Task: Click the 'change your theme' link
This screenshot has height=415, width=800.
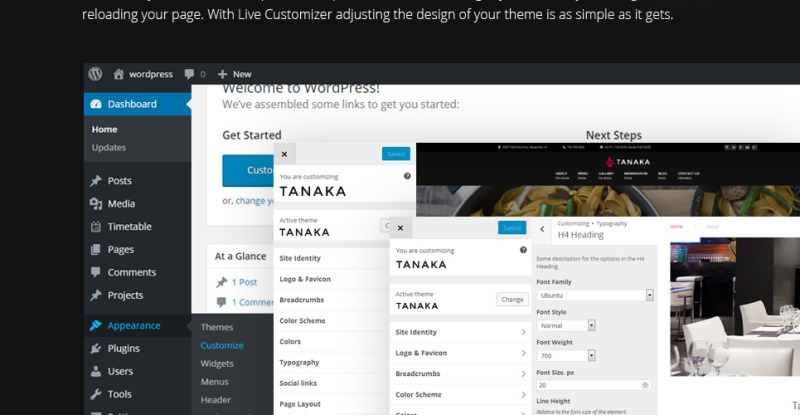Action: [x=255, y=201]
